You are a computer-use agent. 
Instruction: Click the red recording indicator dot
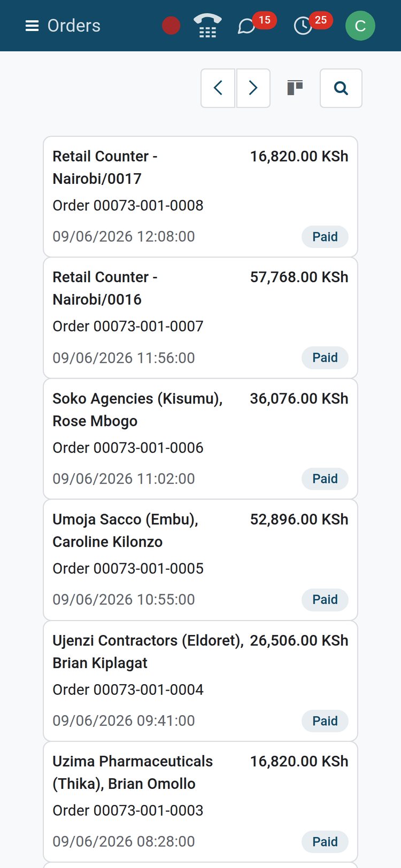[x=171, y=26]
